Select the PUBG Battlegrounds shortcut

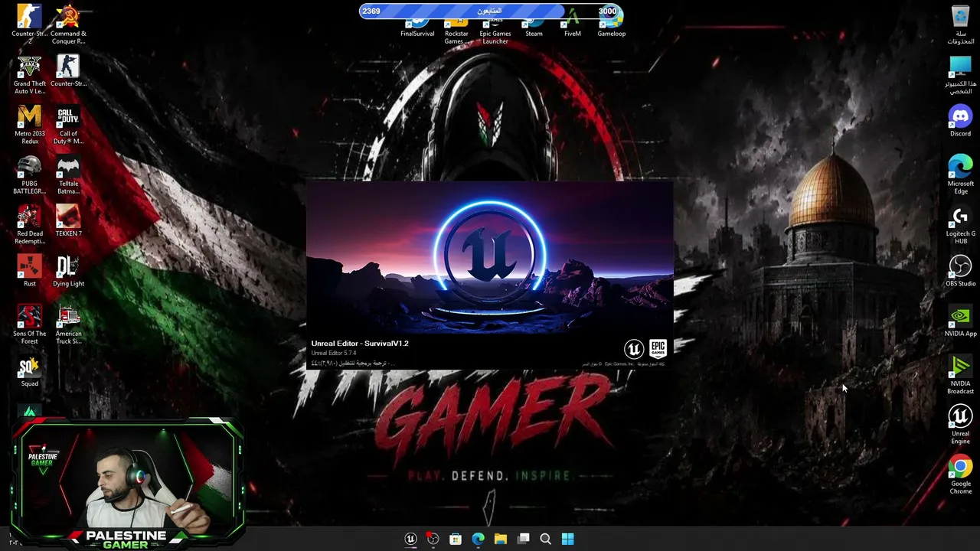coord(29,174)
